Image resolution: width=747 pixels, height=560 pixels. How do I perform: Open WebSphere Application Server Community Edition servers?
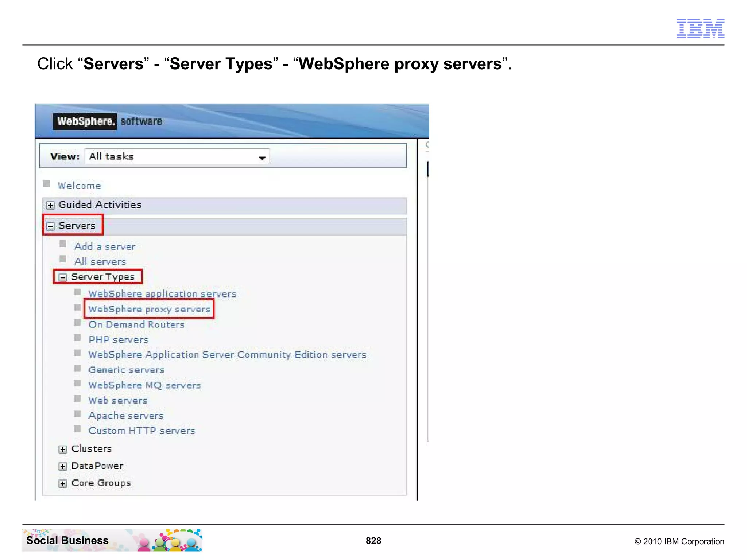[227, 355]
